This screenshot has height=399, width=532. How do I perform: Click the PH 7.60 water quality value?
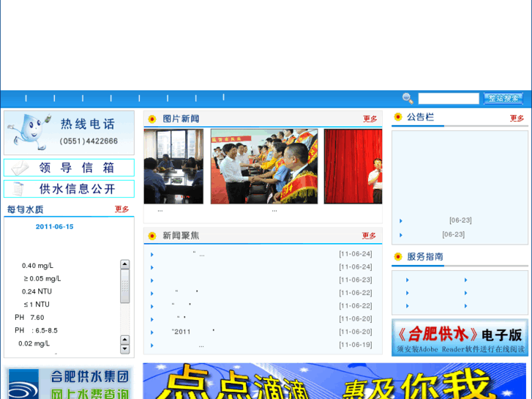point(29,318)
